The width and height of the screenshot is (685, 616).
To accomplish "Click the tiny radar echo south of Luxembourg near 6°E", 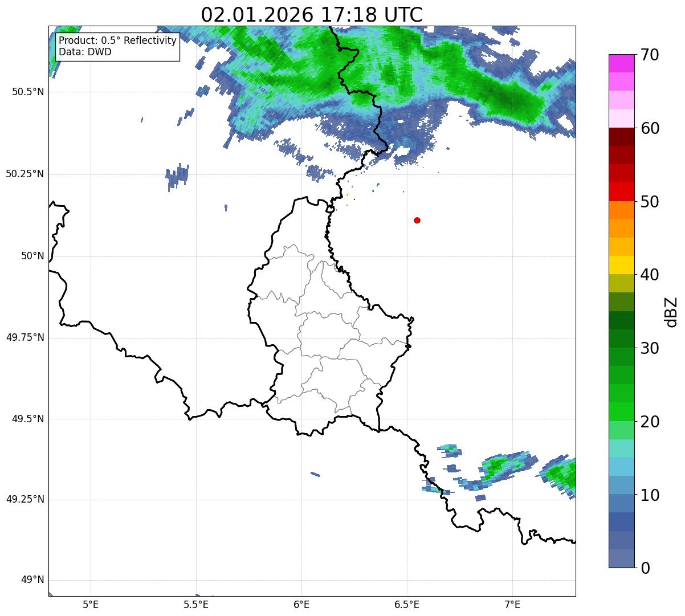I will (x=315, y=474).
